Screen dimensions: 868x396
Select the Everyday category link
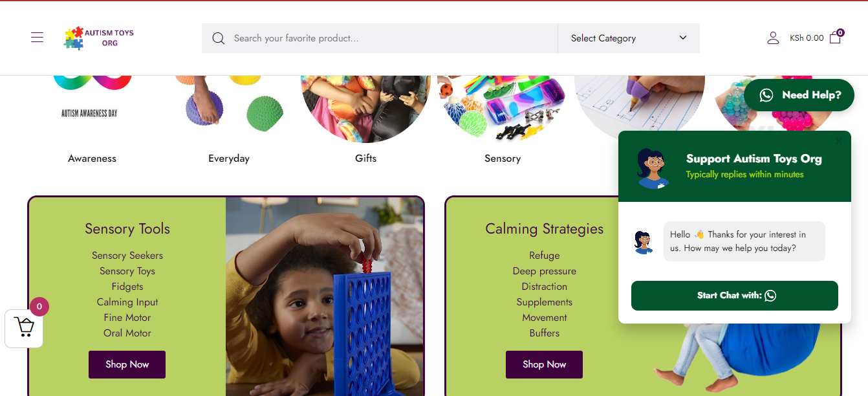pyautogui.click(x=229, y=159)
